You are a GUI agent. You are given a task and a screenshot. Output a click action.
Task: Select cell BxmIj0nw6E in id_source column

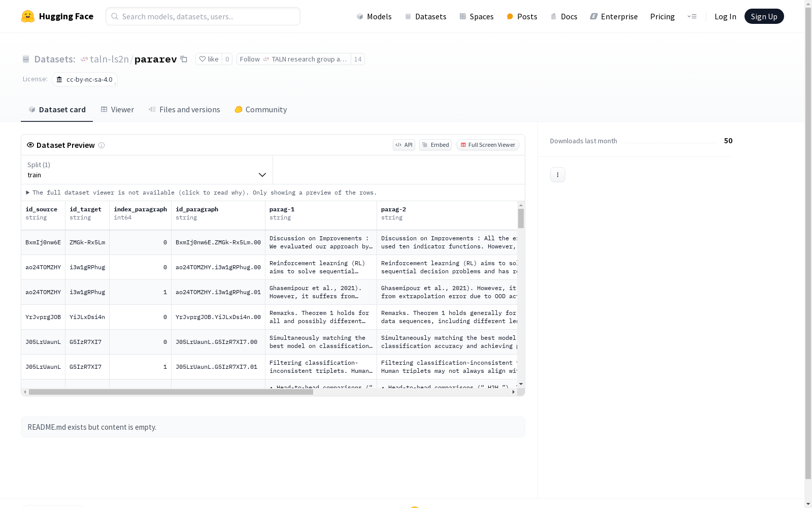click(43, 243)
